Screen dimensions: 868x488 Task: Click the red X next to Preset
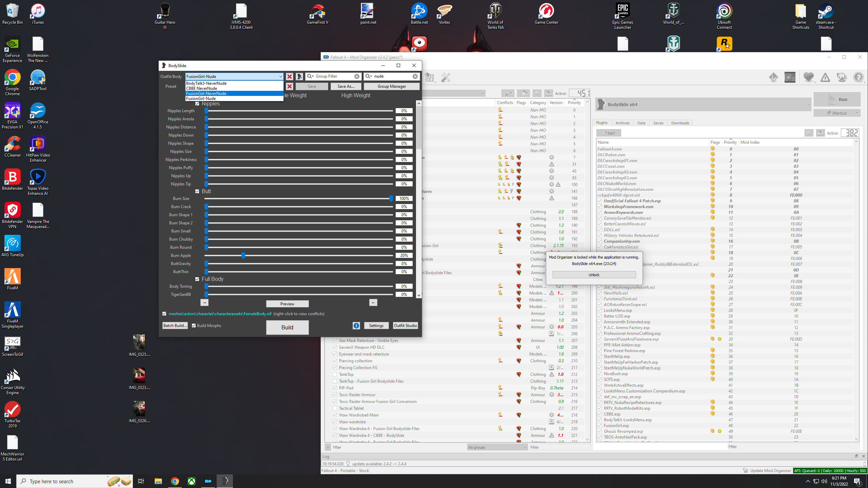(x=289, y=86)
